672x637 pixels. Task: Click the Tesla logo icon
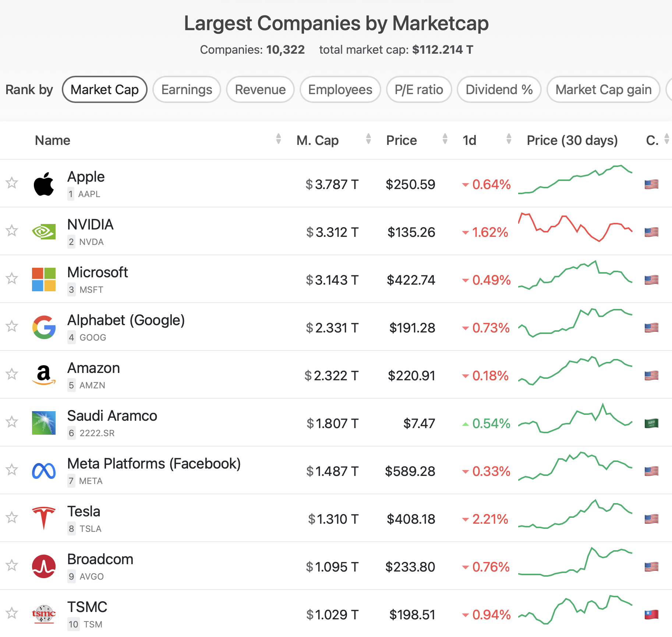point(44,518)
